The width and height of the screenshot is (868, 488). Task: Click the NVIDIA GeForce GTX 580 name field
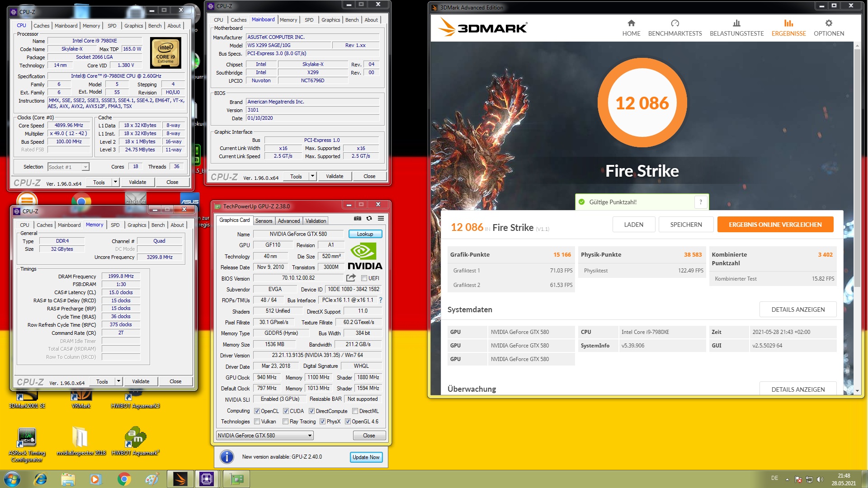coord(298,234)
